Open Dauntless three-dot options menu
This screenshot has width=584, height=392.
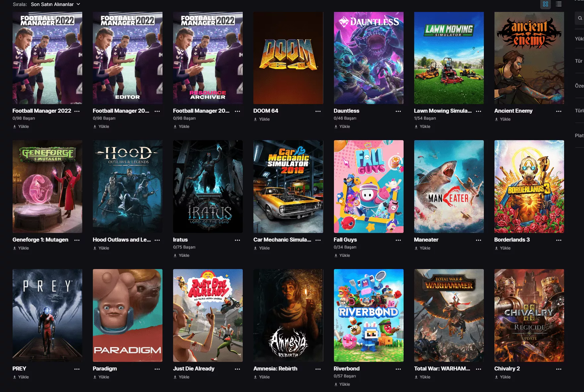tap(398, 111)
